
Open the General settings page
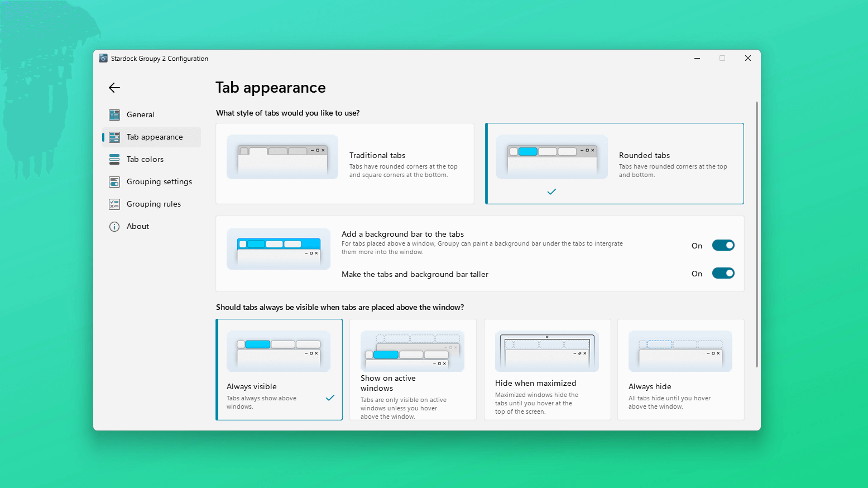151,114
